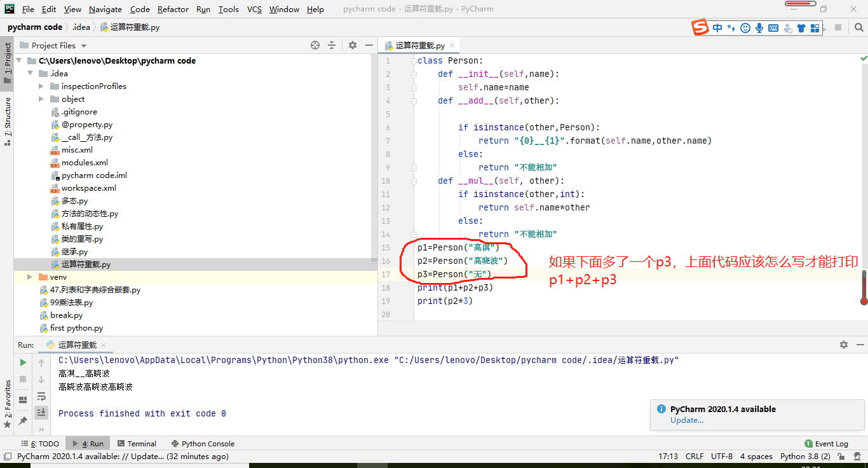This screenshot has width=868, height=468.
Task: Open 多态.py in the project tree
Action: click(74, 201)
